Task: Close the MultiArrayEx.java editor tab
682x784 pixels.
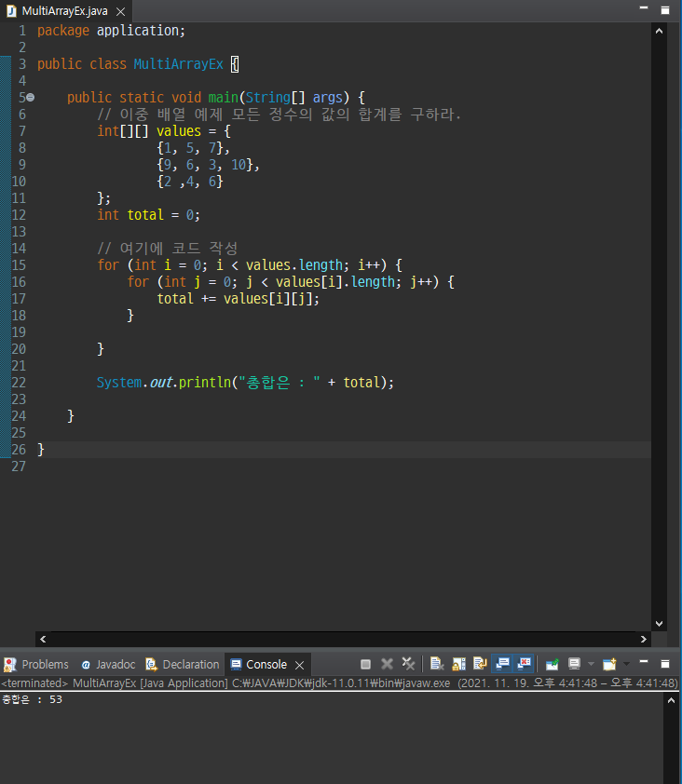Action: click(120, 11)
